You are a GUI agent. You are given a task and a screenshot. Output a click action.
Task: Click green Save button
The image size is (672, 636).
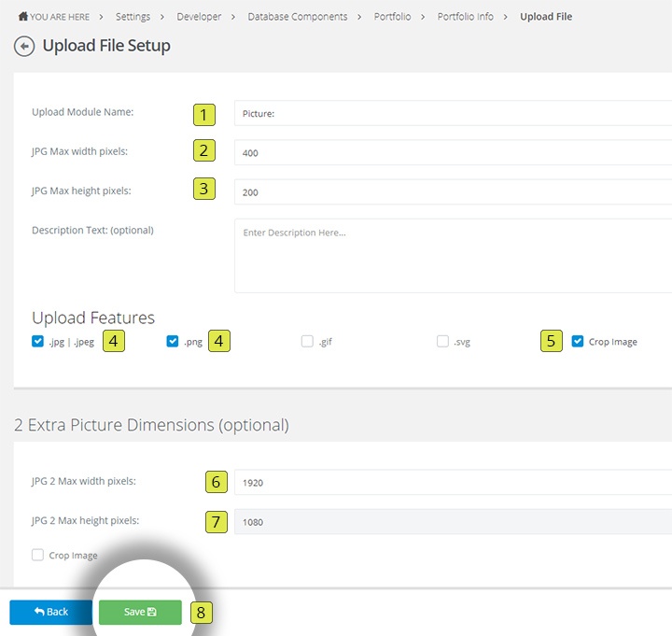140,612
